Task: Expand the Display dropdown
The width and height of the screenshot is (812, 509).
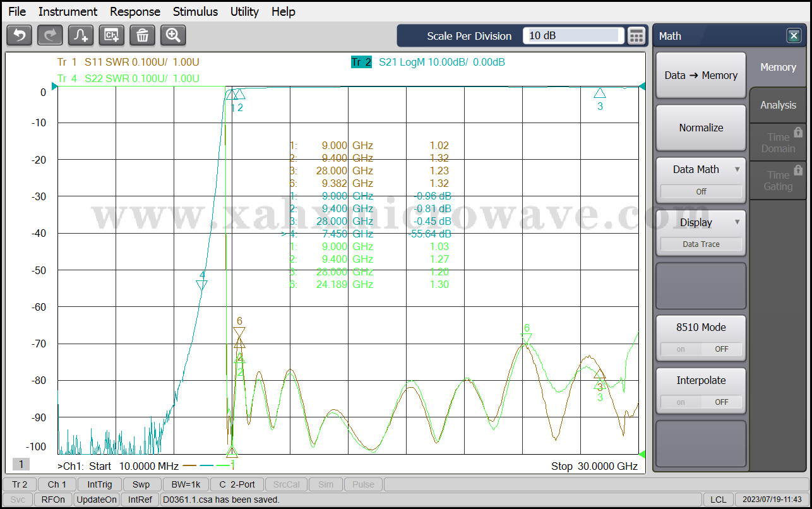Action: click(x=701, y=222)
